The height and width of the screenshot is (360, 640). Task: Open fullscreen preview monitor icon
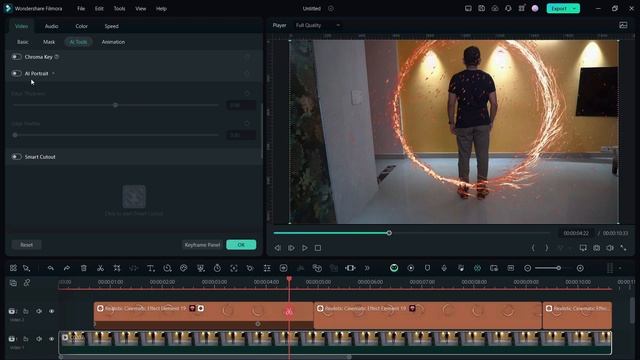583,248
